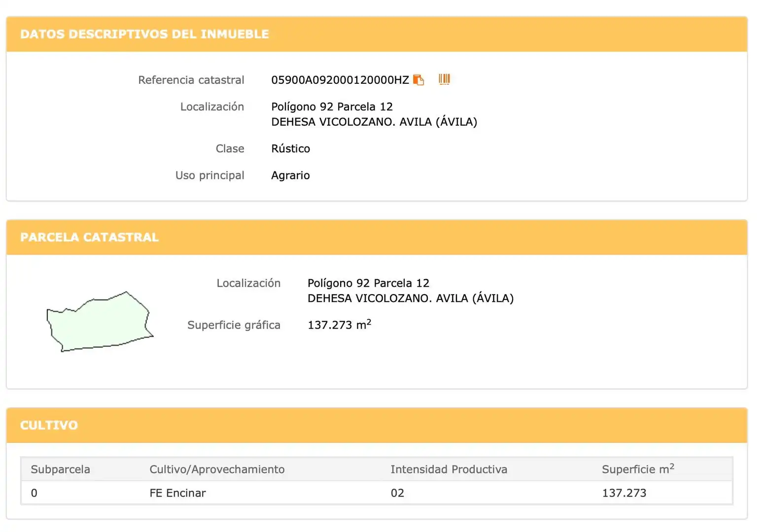Select the reference number 05900A092000120000HZ
Screen dimensions: 764x532
(x=340, y=80)
